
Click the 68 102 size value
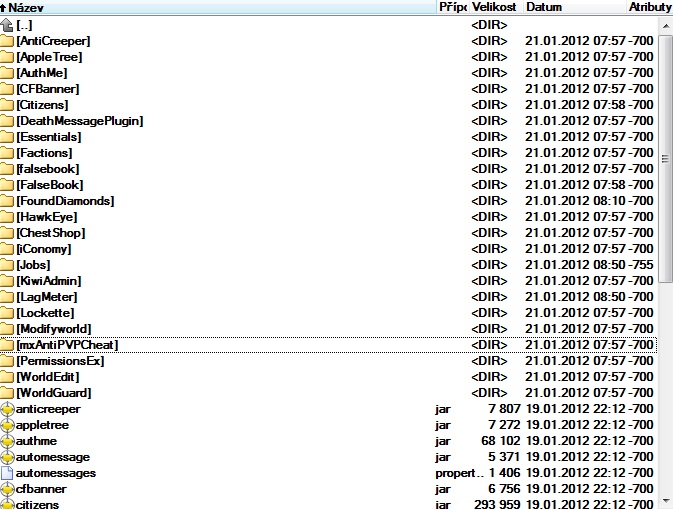tap(500, 441)
